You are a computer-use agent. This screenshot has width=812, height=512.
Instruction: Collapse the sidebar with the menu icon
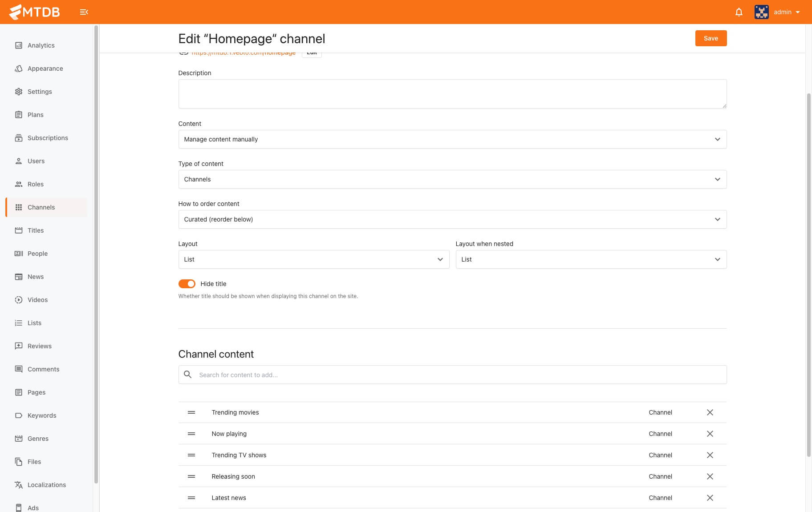pos(84,12)
